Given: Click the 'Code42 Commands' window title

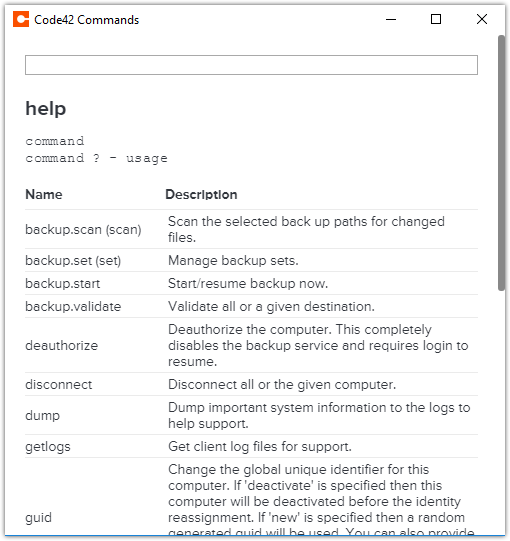Looking at the screenshot, I should tap(87, 20).
